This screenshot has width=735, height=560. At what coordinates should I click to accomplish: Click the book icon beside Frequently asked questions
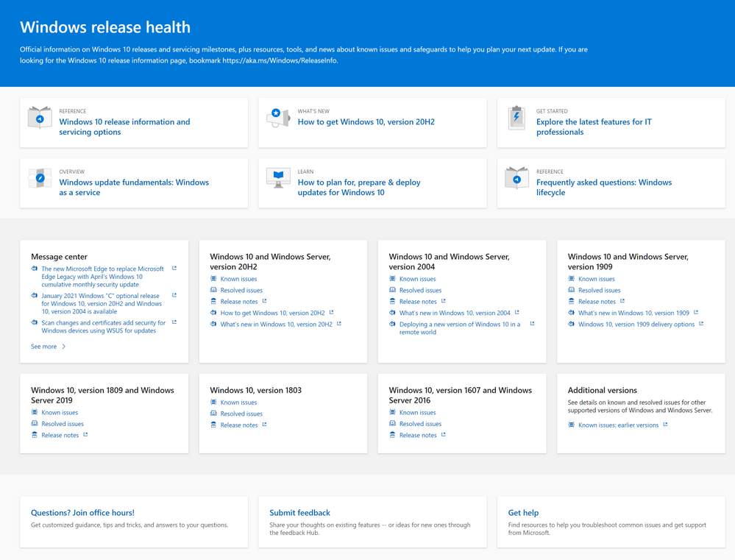point(516,178)
